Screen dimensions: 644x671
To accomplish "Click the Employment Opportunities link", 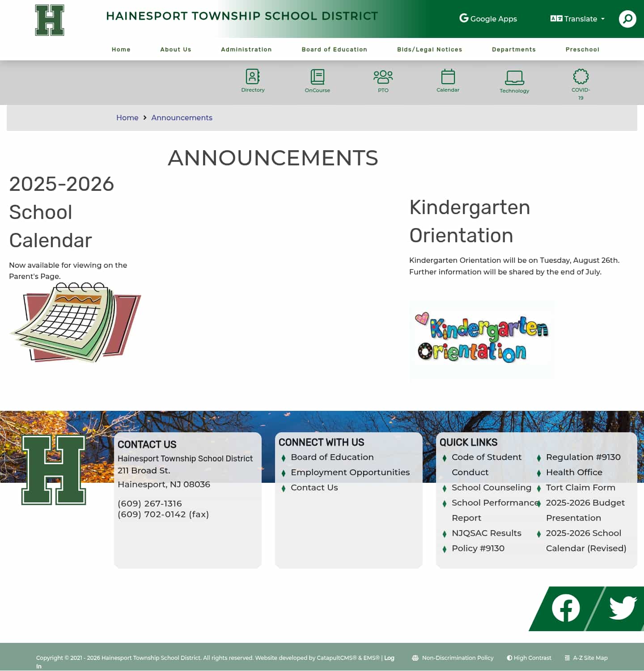I will tap(350, 472).
